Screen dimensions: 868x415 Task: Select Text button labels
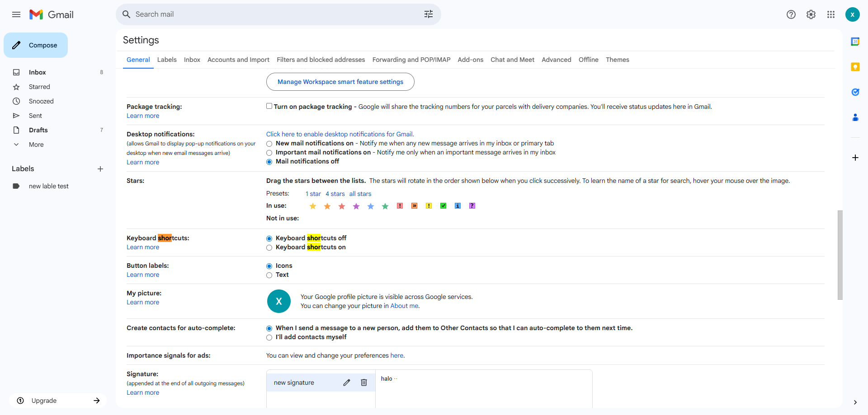point(269,275)
